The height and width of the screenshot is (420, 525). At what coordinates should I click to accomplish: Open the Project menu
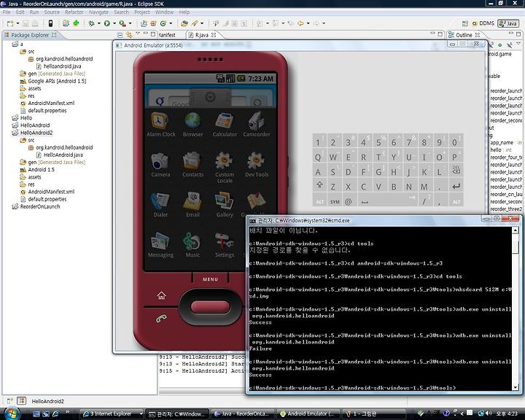tap(142, 12)
